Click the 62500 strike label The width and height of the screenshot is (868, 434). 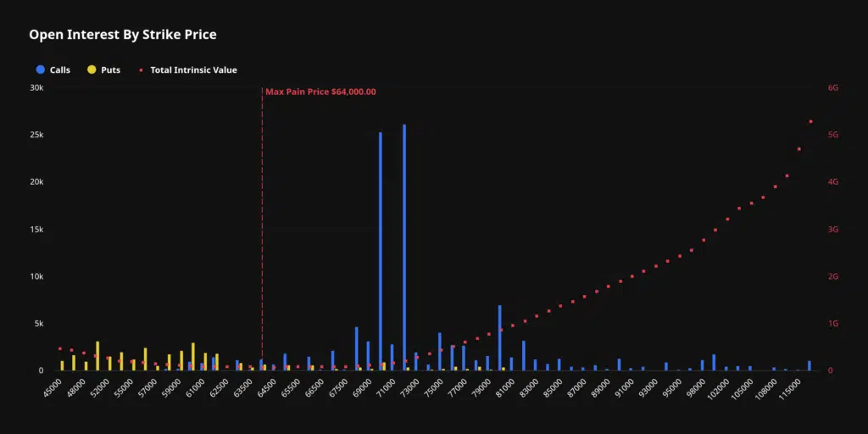(x=220, y=387)
